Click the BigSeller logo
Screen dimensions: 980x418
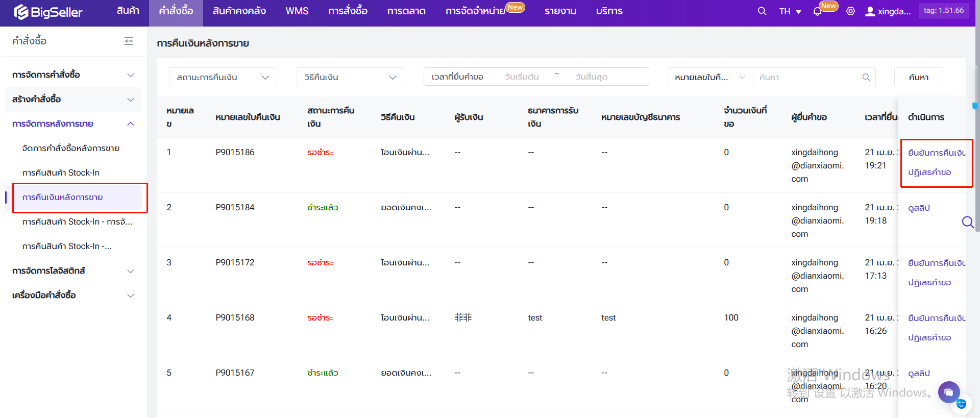(x=48, y=12)
